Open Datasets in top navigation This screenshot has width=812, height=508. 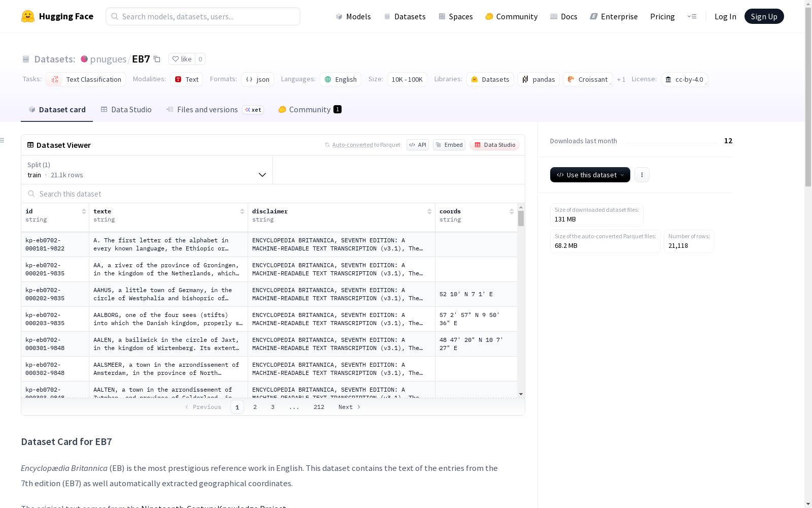tap(404, 16)
